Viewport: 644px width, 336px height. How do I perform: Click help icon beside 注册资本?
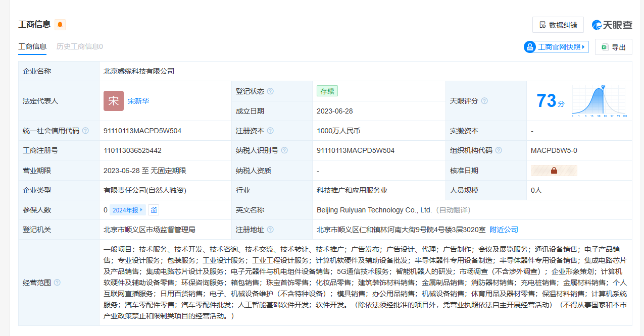[x=270, y=131]
